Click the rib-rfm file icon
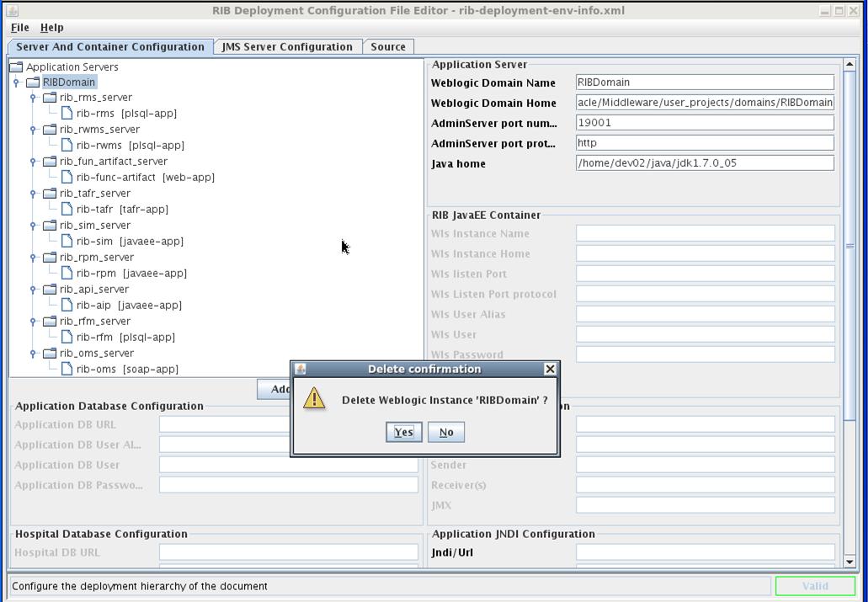 pos(67,337)
